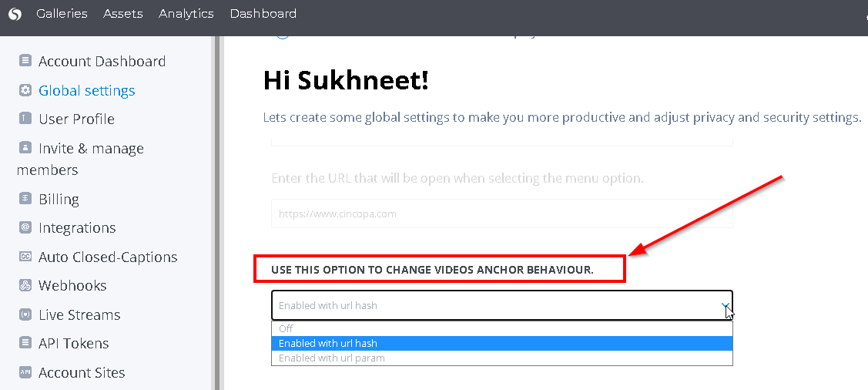
Task: Open Auto Closed-Captions settings
Action: click(x=108, y=257)
